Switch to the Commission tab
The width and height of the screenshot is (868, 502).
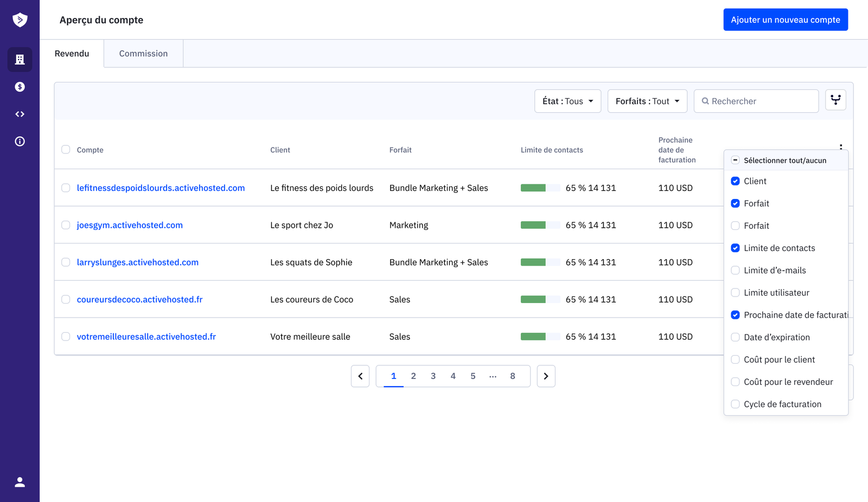point(143,54)
